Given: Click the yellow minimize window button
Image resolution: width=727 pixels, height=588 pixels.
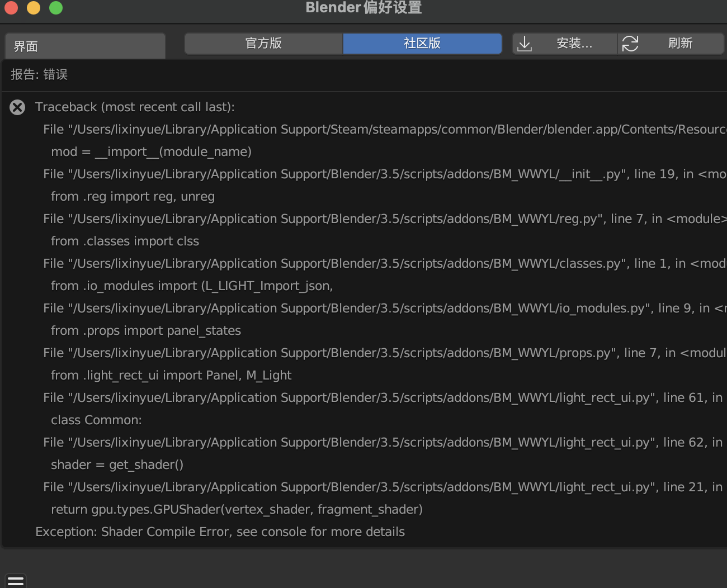Looking at the screenshot, I should [x=34, y=7].
